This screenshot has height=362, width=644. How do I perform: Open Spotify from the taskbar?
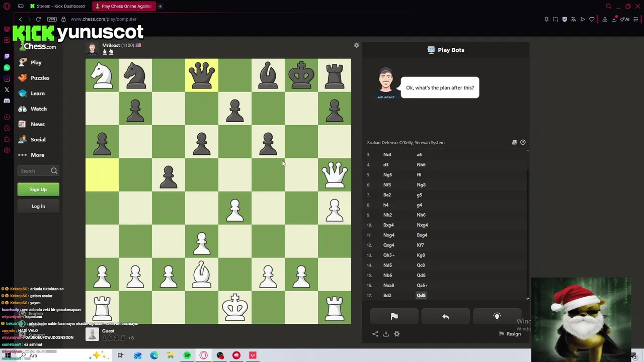187,355
